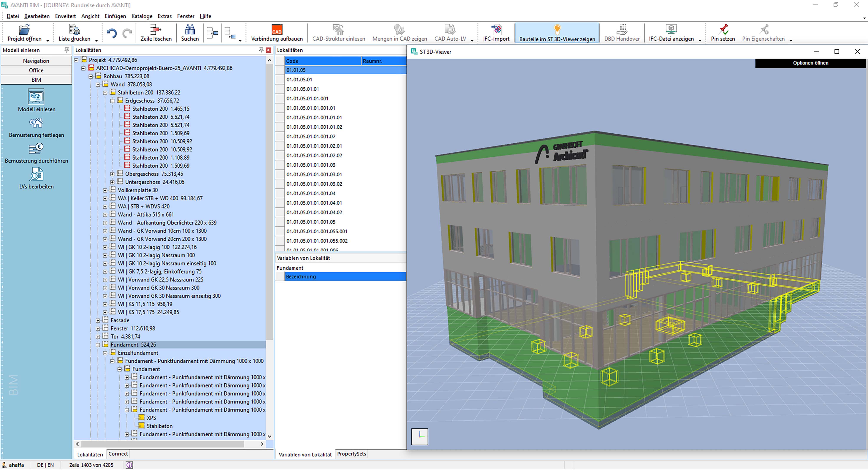Toggle the Lokalitäten panel pin
The width and height of the screenshot is (868, 470).
(x=261, y=50)
